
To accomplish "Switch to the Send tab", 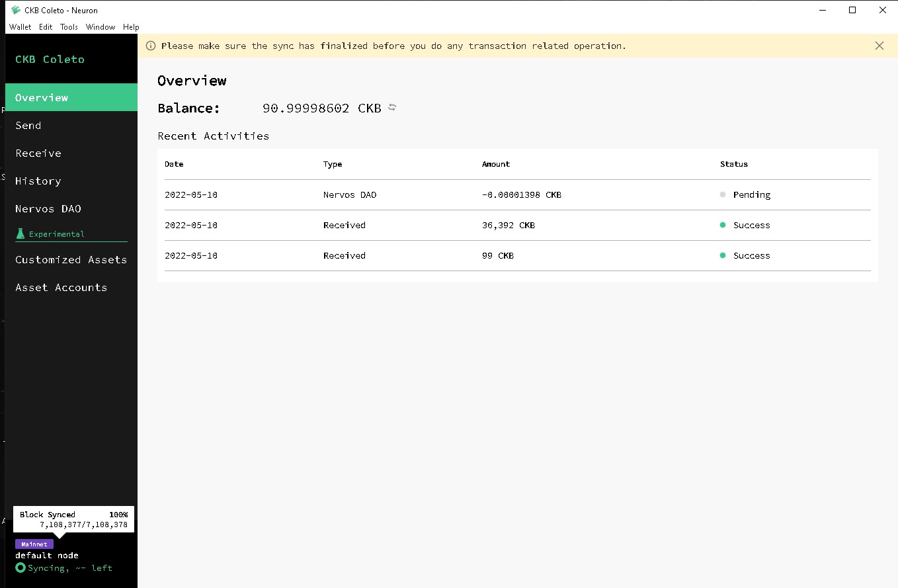I will click(28, 125).
